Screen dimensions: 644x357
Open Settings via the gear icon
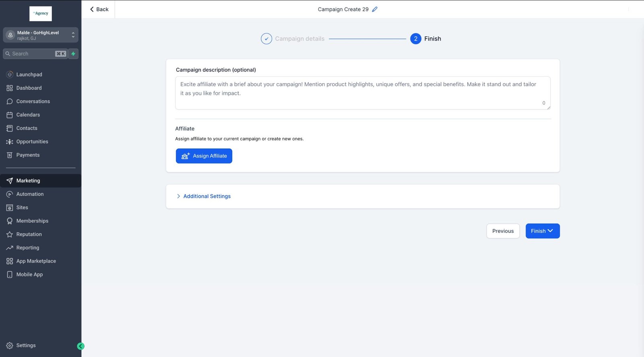pyautogui.click(x=10, y=346)
